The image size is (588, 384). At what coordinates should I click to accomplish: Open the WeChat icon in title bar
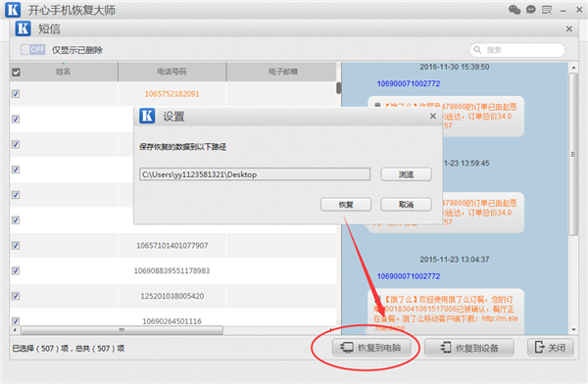click(514, 10)
